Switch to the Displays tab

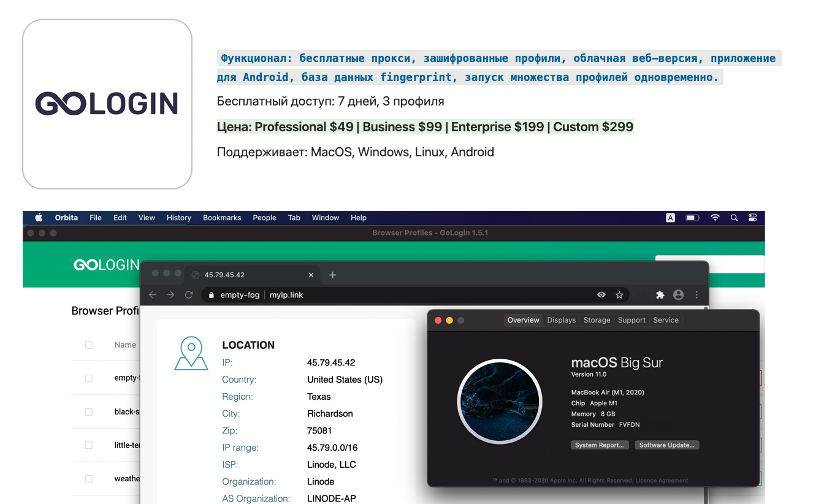pos(562,320)
